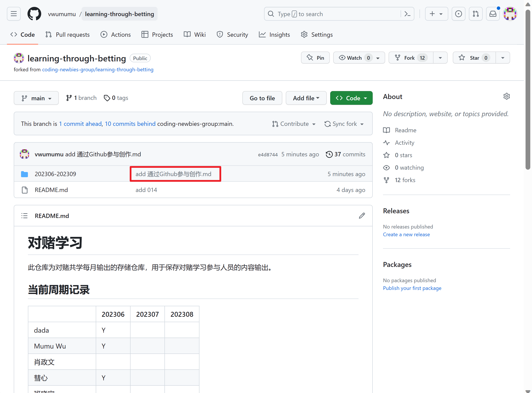Open README outline list icon
532x393 pixels.
[x=24, y=216]
